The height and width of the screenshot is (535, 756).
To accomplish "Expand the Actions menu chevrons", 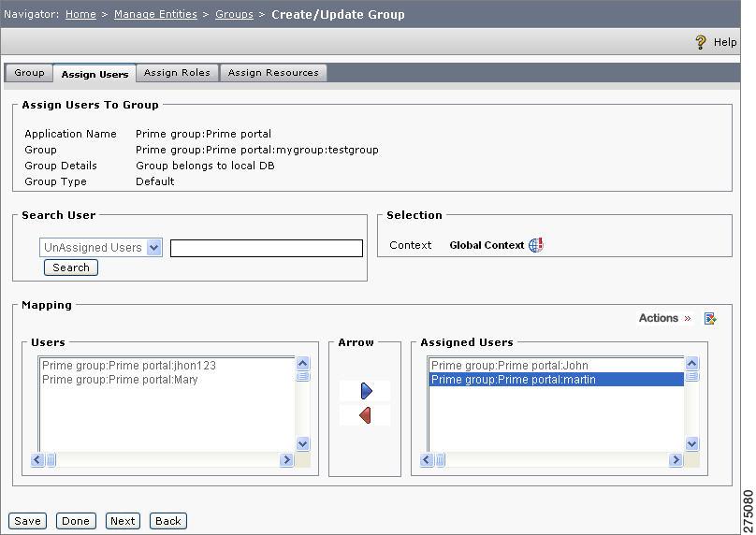I will (x=688, y=318).
